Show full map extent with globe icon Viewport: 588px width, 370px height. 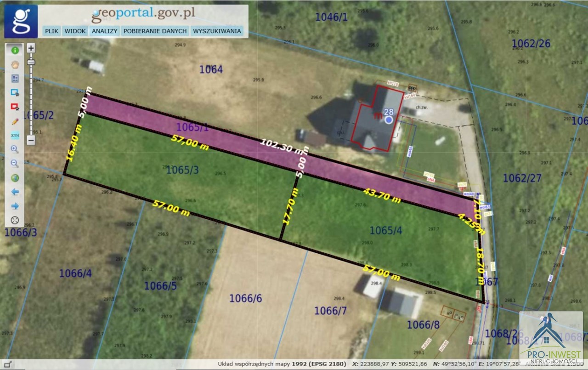coord(15,178)
